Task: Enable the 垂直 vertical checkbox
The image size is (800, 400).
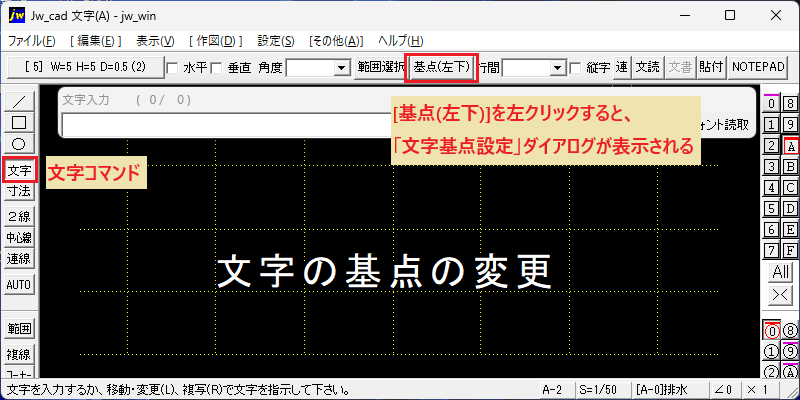Action: coord(216,68)
